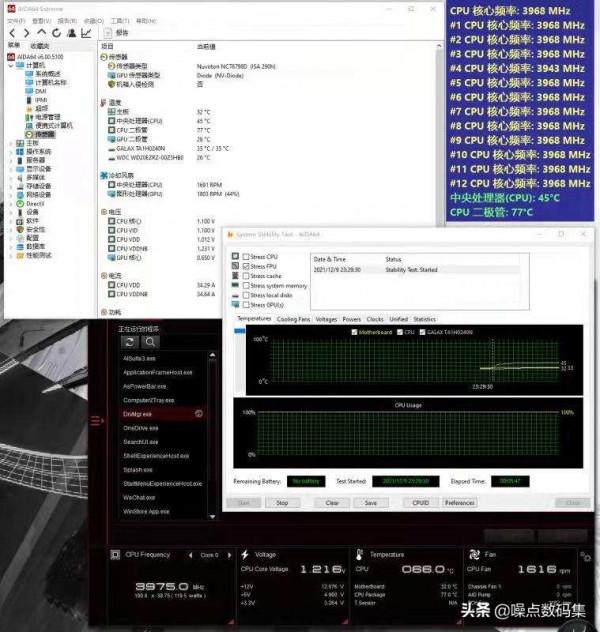Expand the 主板 tree node
The height and width of the screenshot is (632, 600).
pyautogui.click(x=10, y=142)
